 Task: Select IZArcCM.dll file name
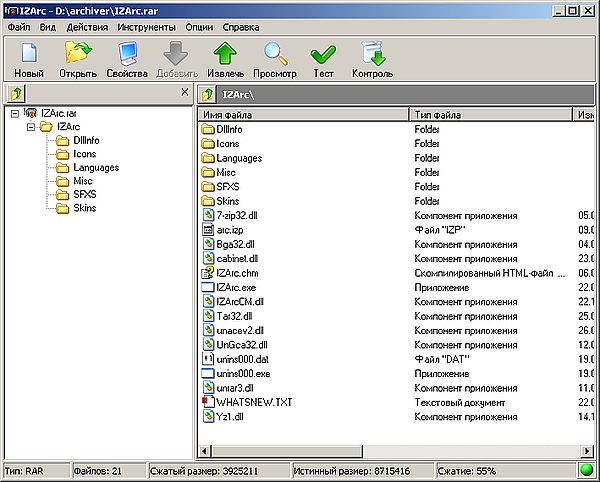[x=240, y=301]
